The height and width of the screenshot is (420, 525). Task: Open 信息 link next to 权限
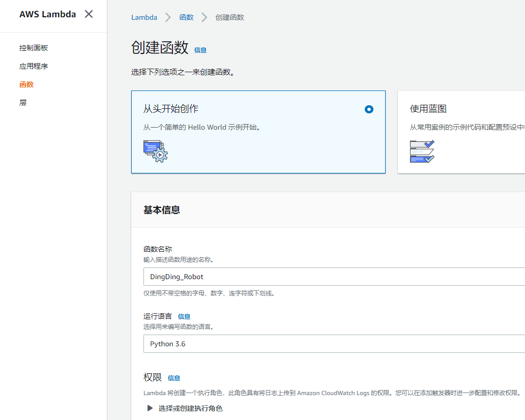(x=174, y=378)
